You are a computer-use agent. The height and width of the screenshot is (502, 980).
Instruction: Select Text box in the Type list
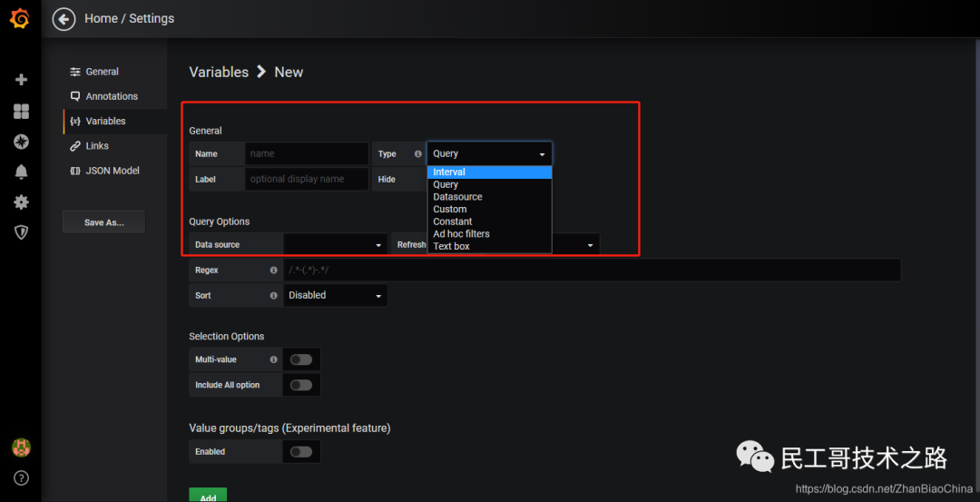[489, 246]
